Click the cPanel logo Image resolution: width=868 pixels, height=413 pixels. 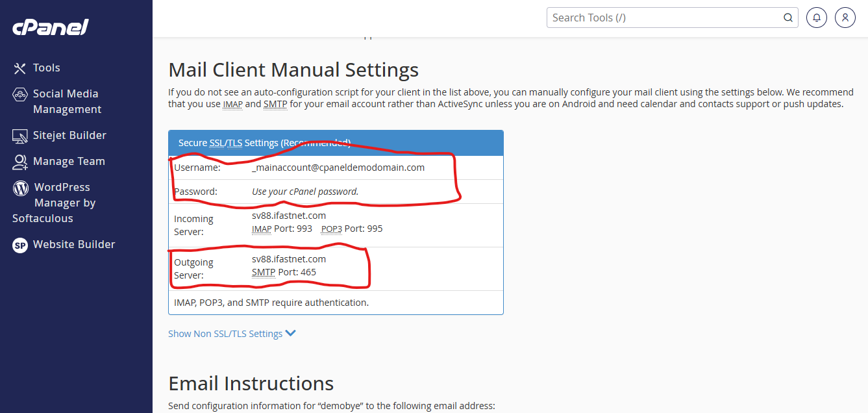(51, 27)
